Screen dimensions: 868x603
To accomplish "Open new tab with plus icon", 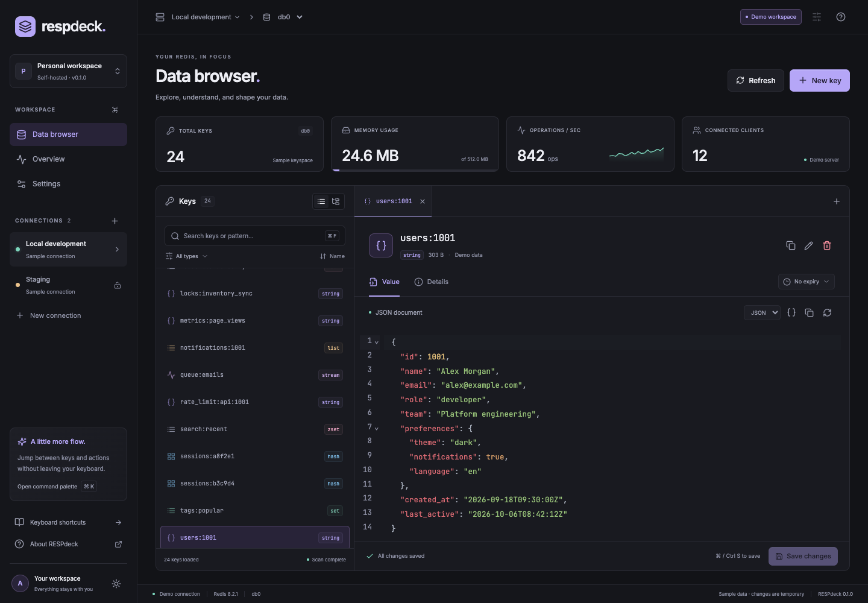I will pyautogui.click(x=837, y=201).
